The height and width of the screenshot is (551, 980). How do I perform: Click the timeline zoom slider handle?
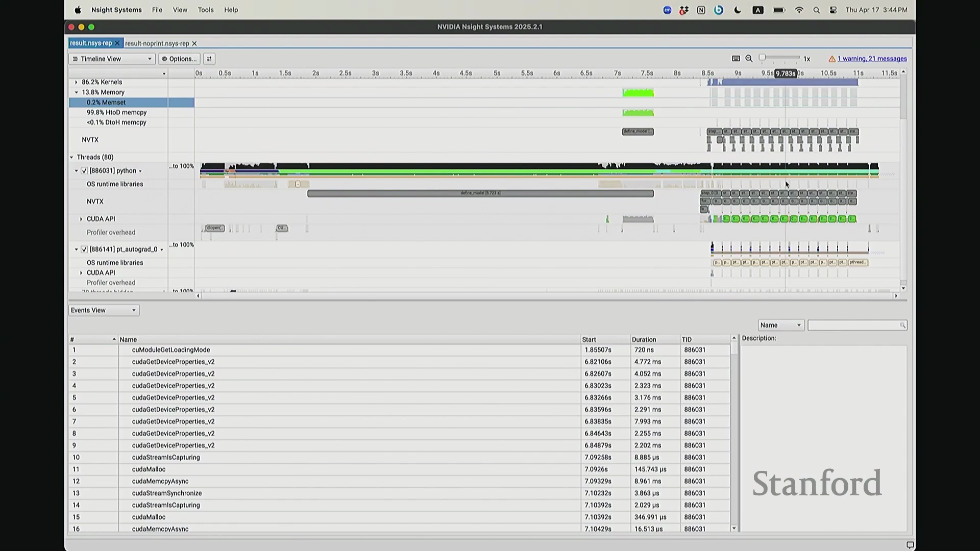762,58
